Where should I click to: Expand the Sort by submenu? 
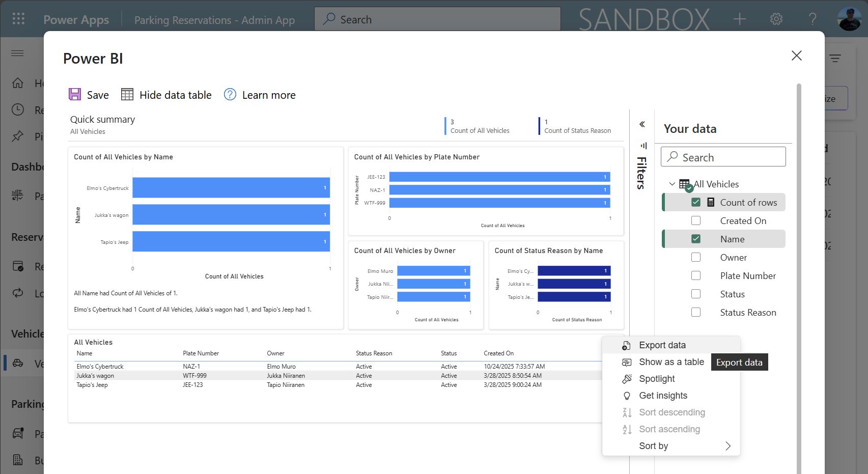[x=727, y=446]
